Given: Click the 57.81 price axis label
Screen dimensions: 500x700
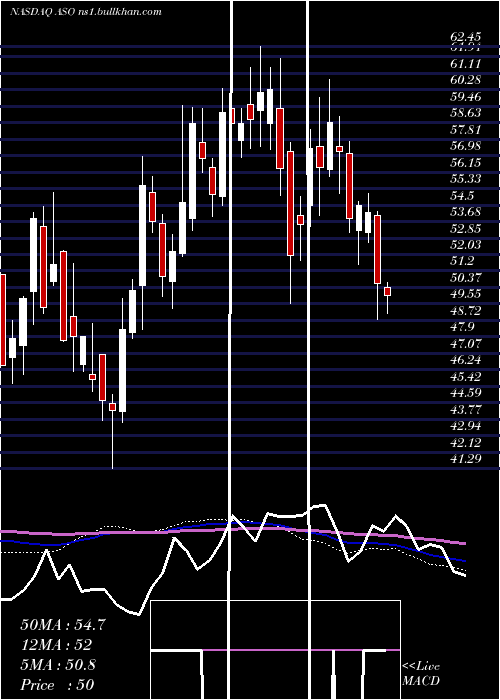Looking at the screenshot, I should [466, 129].
